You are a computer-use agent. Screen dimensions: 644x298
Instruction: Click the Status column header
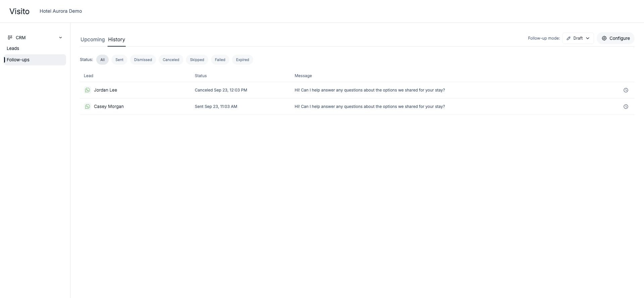(x=201, y=76)
